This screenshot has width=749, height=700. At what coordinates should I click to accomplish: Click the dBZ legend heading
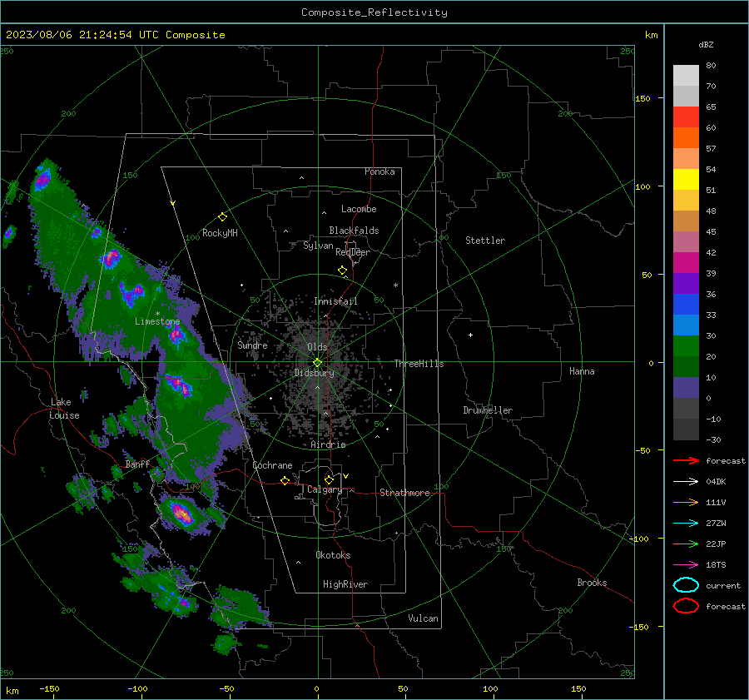tap(706, 44)
